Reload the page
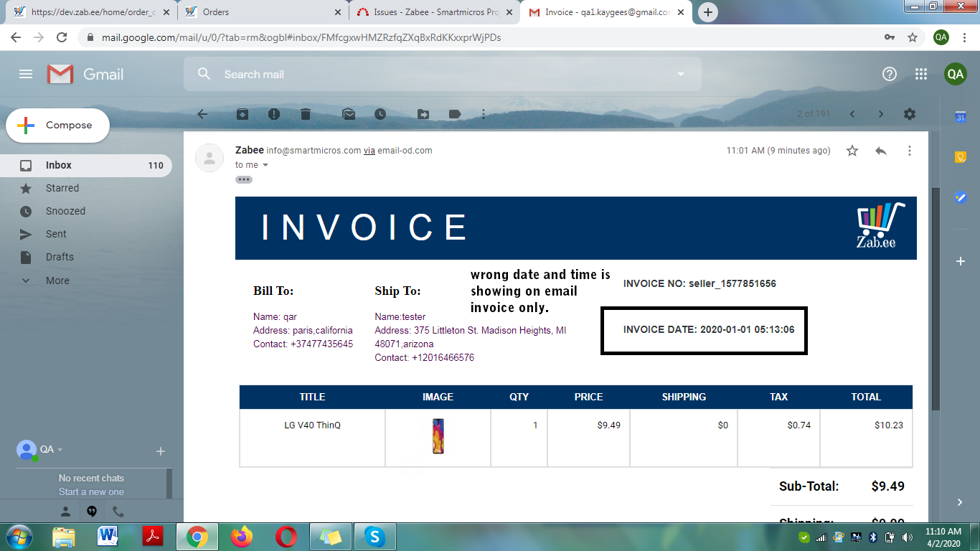 coord(62,37)
